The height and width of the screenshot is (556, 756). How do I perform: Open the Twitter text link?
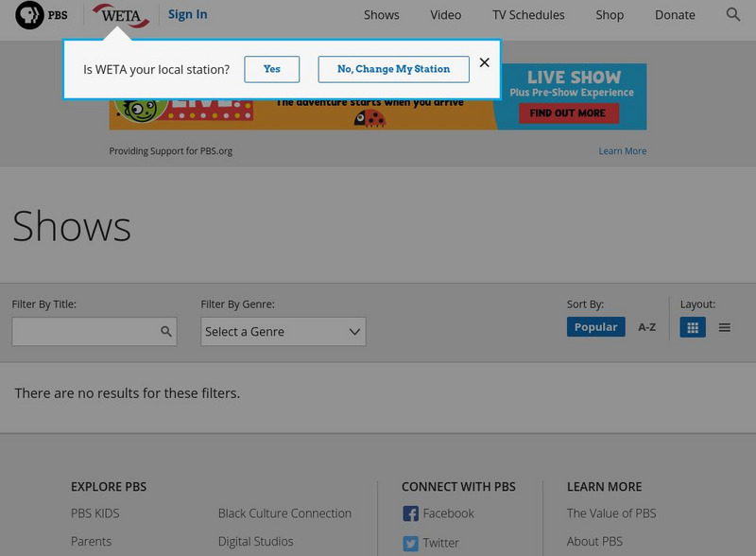[440, 543]
